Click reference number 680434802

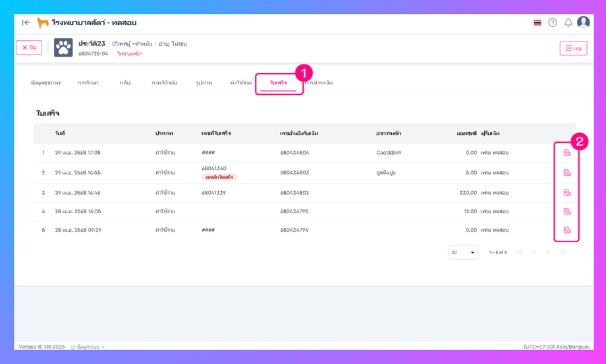294,193
